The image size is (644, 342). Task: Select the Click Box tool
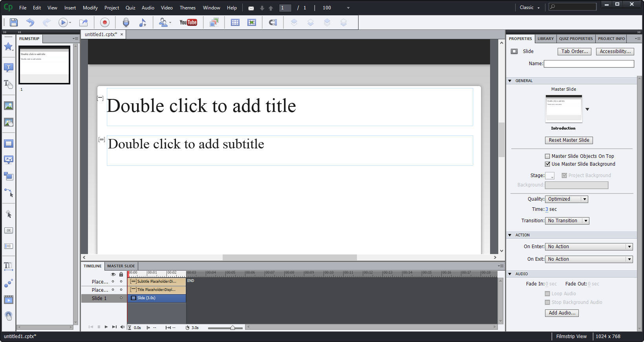tap(8, 214)
